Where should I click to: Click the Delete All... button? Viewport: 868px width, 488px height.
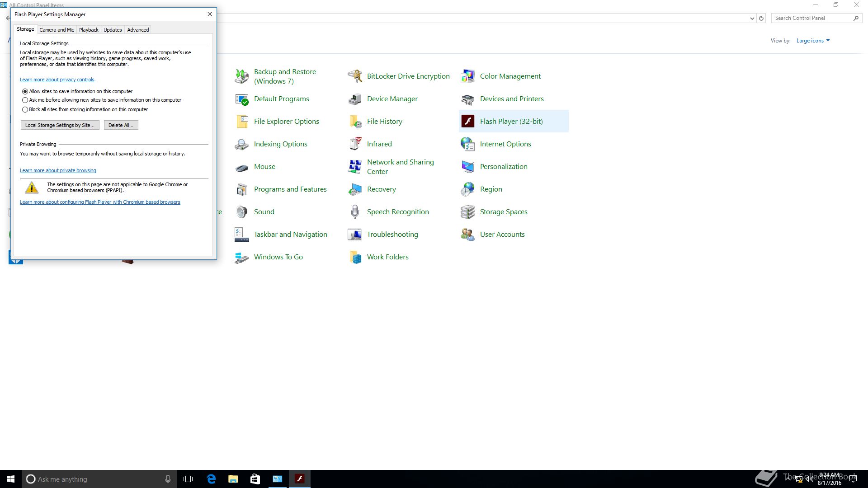(121, 125)
